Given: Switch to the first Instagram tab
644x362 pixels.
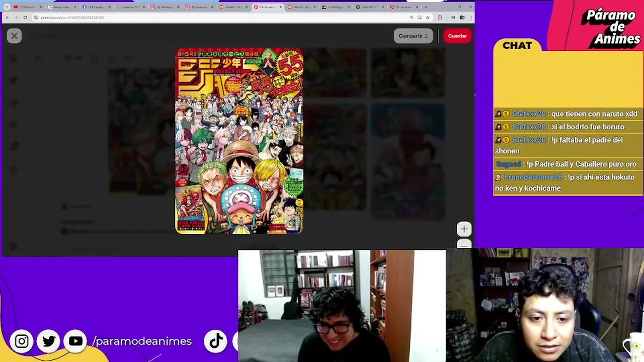Looking at the screenshot, I should pos(165,7).
